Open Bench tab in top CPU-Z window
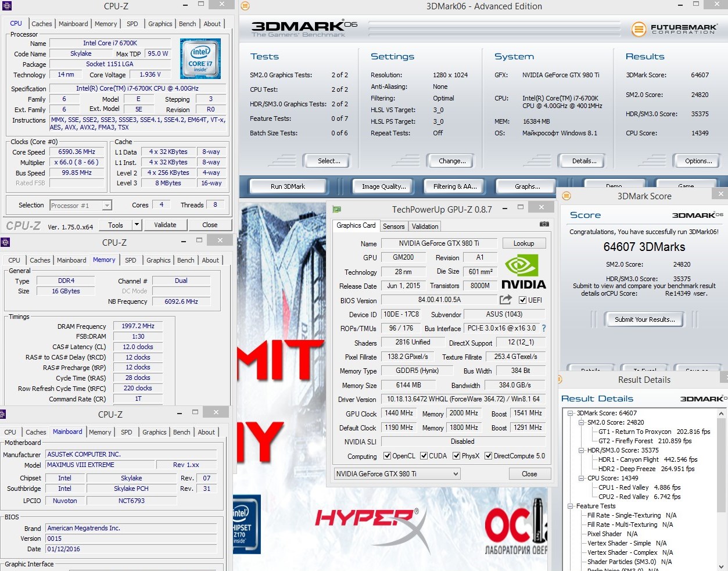This screenshot has width=728, height=571. coord(187,24)
